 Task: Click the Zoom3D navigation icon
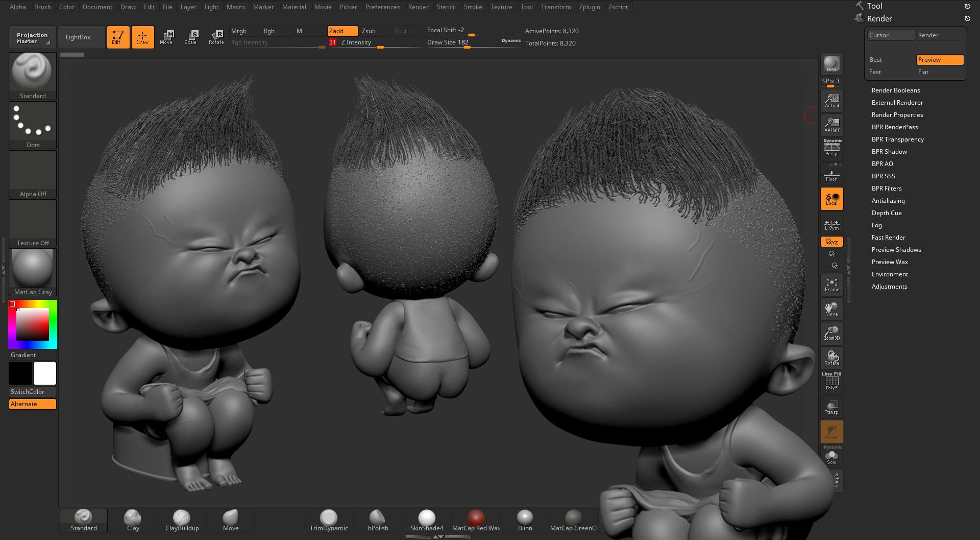(831, 334)
